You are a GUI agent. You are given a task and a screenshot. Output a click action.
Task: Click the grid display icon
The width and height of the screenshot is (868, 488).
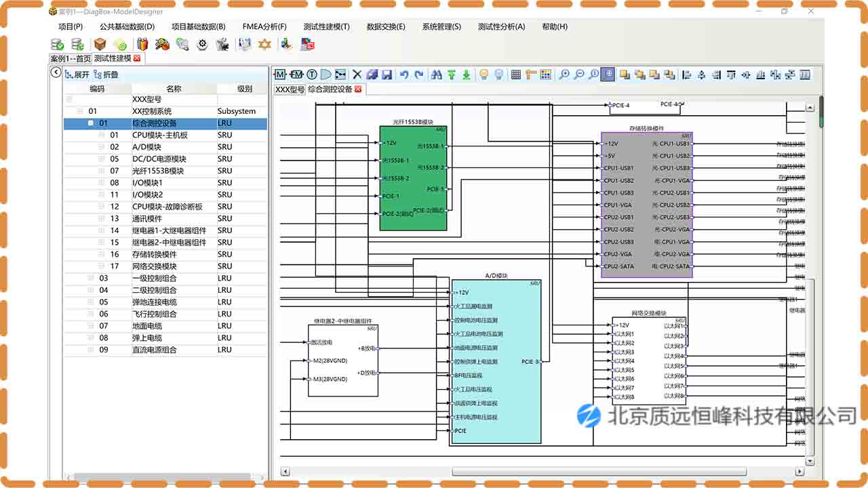(x=516, y=75)
